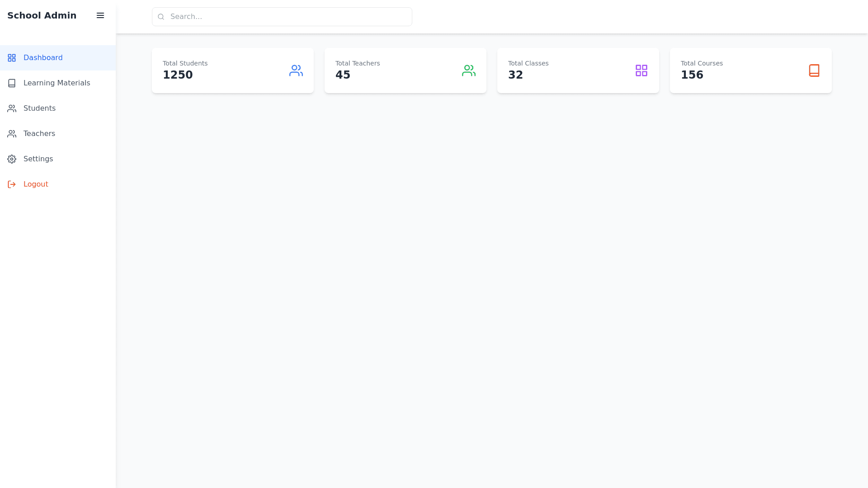Navigate to the Teachers page

39,133
